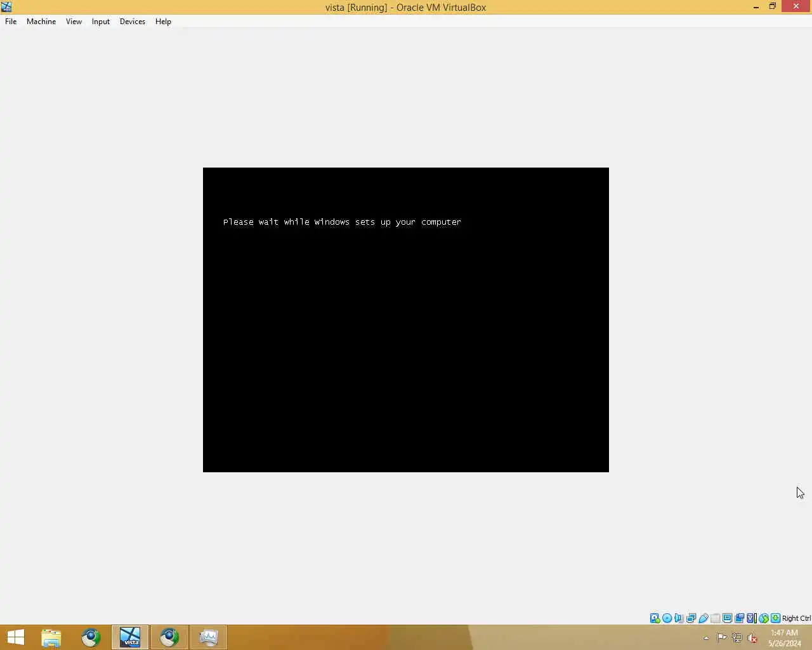Open the Machine menu

(x=41, y=22)
